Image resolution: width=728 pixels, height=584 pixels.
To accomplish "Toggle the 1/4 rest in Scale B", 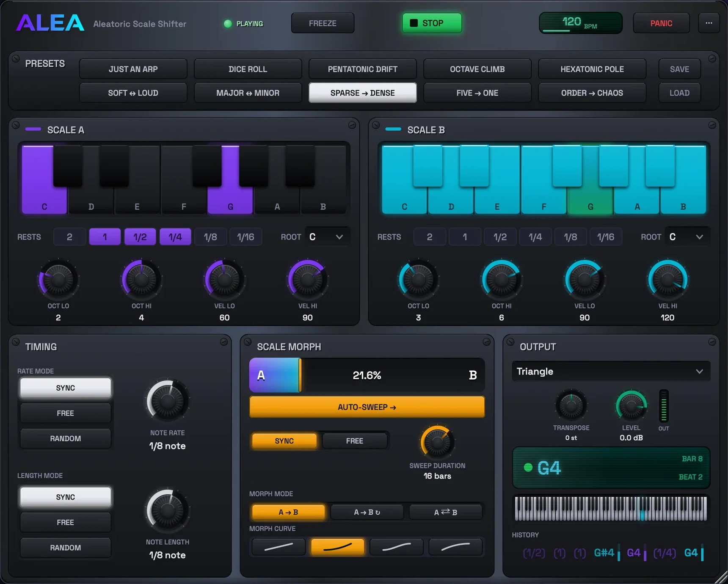I will click(535, 237).
